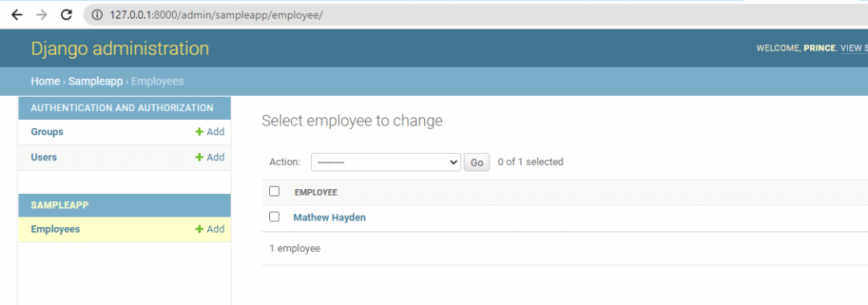Go back using the browser back arrow

tap(17, 15)
